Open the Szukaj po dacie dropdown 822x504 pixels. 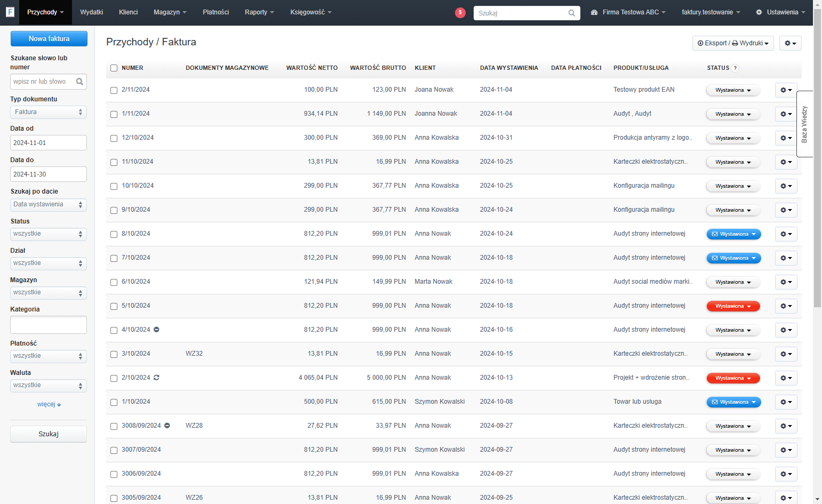[49, 205]
